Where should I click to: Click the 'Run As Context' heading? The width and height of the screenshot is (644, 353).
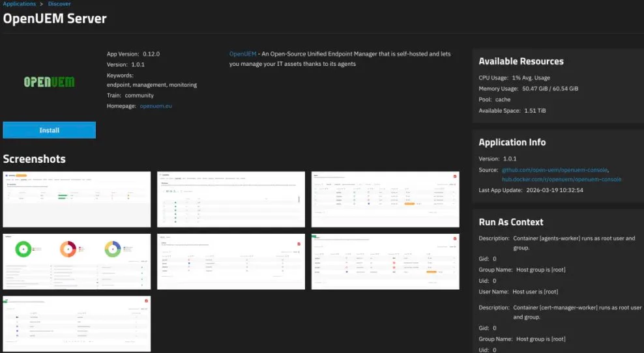click(x=511, y=222)
